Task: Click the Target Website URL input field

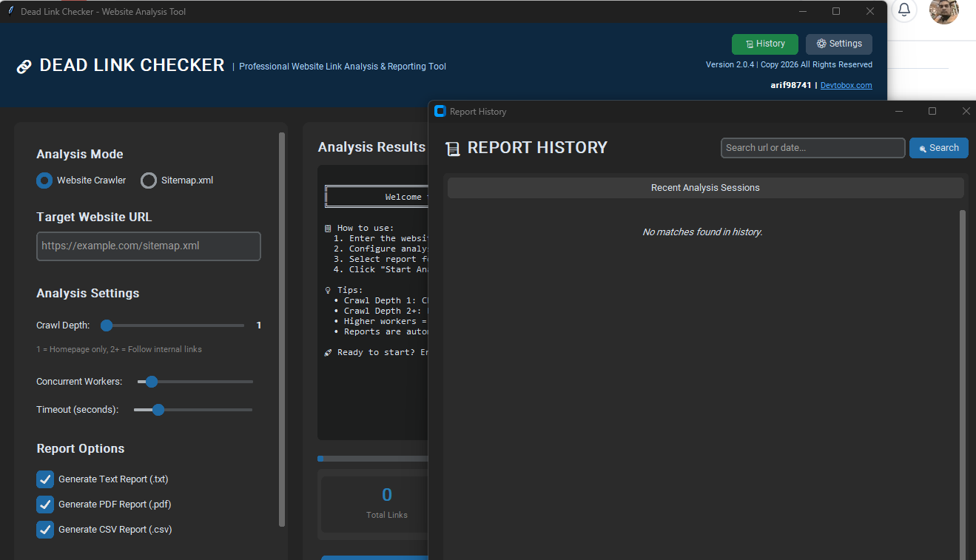Action: [148, 246]
